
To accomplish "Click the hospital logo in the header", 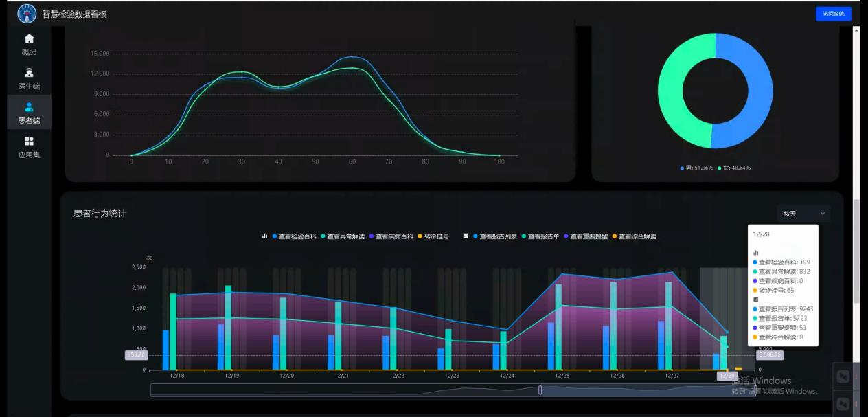I will 27,13.
